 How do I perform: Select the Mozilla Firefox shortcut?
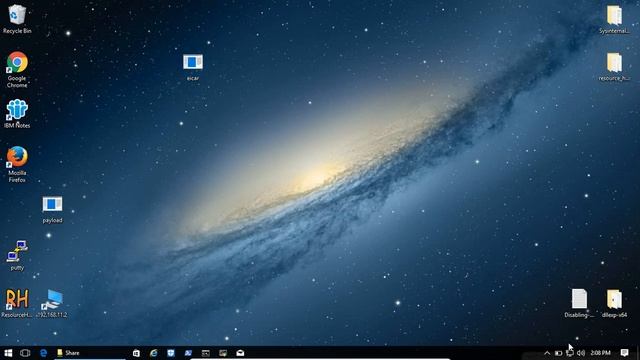click(17, 164)
